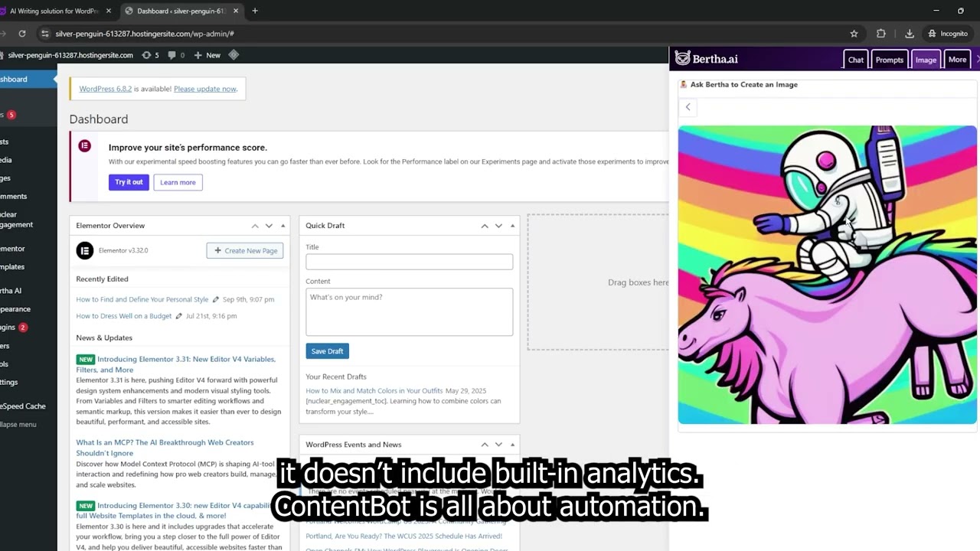Open Plugins sidebar item with badge 2
The image size is (980, 551).
click(x=28, y=327)
